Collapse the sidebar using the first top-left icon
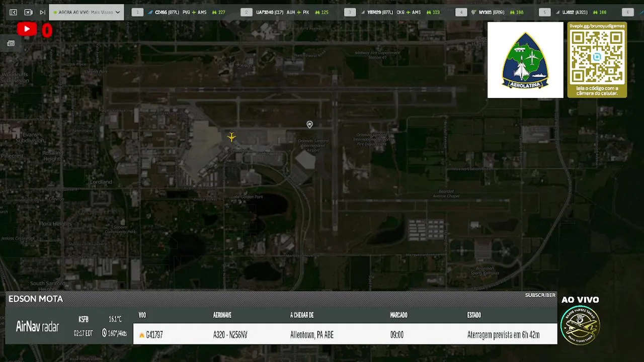The width and height of the screenshot is (644, 362). click(x=14, y=12)
